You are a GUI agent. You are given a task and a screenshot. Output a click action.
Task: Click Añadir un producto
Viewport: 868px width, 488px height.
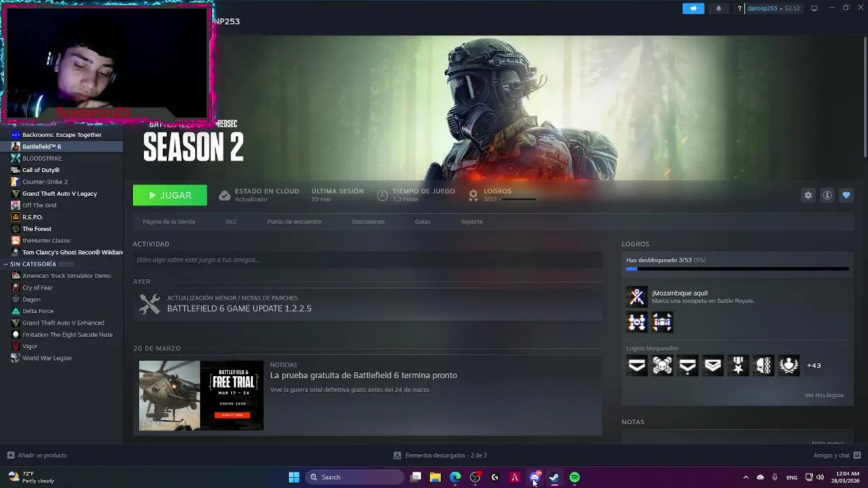[x=37, y=455]
